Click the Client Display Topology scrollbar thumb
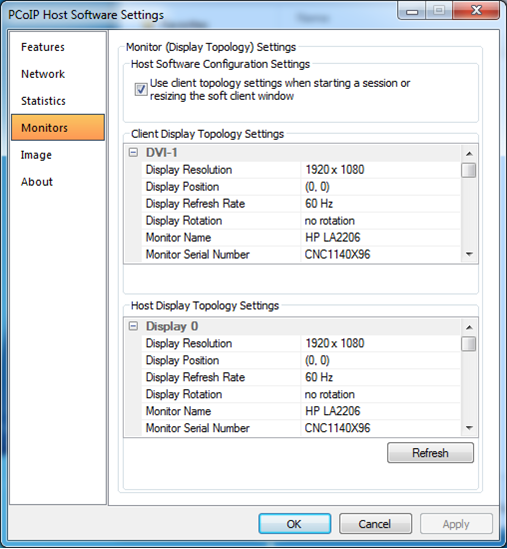This screenshot has width=507, height=549. [469, 171]
